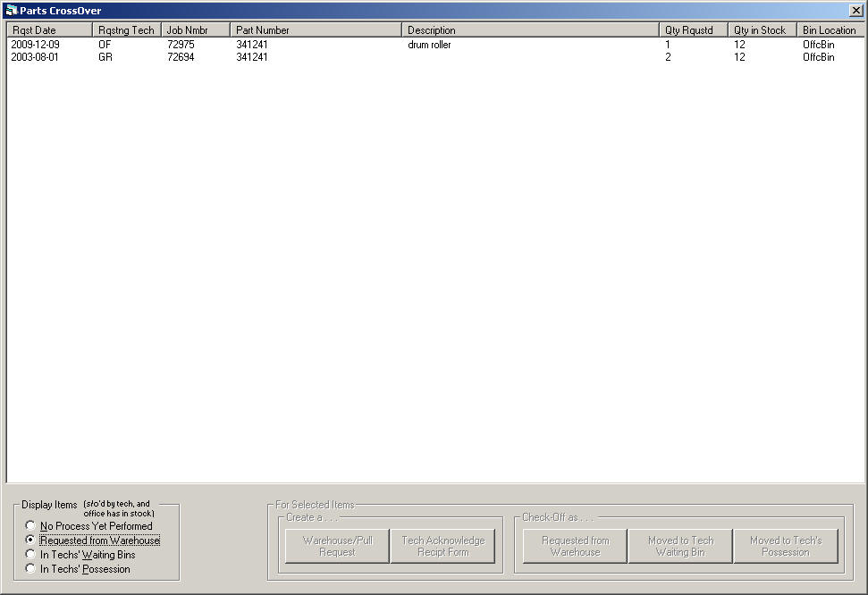Click the Parts CrossOver title bar icon
This screenshot has width=868, height=595.
(x=11, y=11)
